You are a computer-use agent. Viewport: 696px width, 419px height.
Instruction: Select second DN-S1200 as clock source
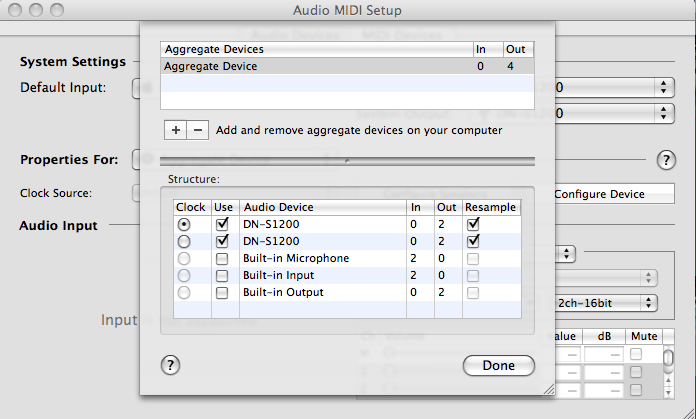(x=184, y=241)
